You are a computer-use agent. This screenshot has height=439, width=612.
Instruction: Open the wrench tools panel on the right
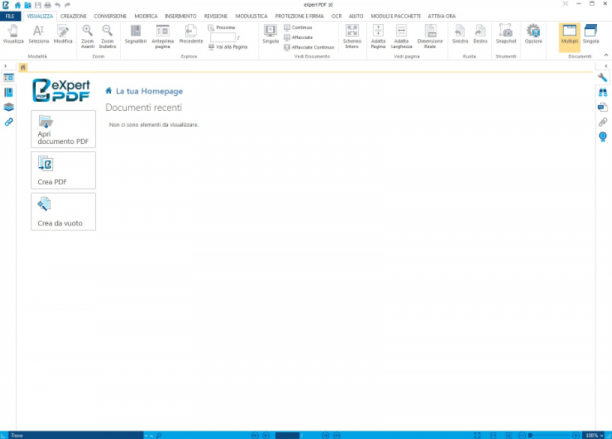point(603,77)
